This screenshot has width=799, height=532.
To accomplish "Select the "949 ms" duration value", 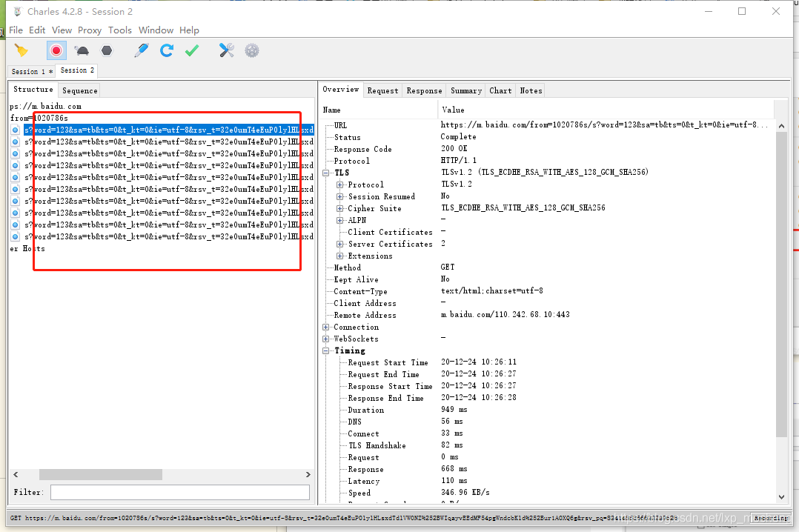I will 454,409.
